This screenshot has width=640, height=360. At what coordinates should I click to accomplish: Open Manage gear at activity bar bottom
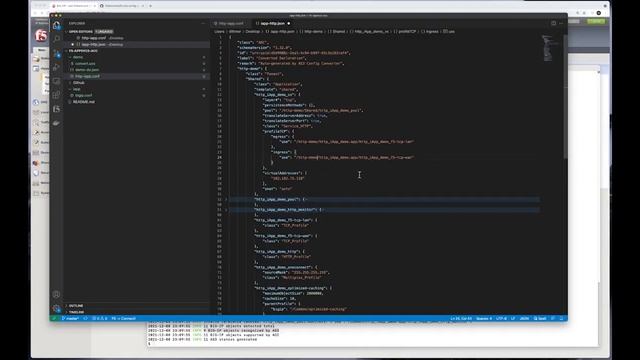pos(56,308)
